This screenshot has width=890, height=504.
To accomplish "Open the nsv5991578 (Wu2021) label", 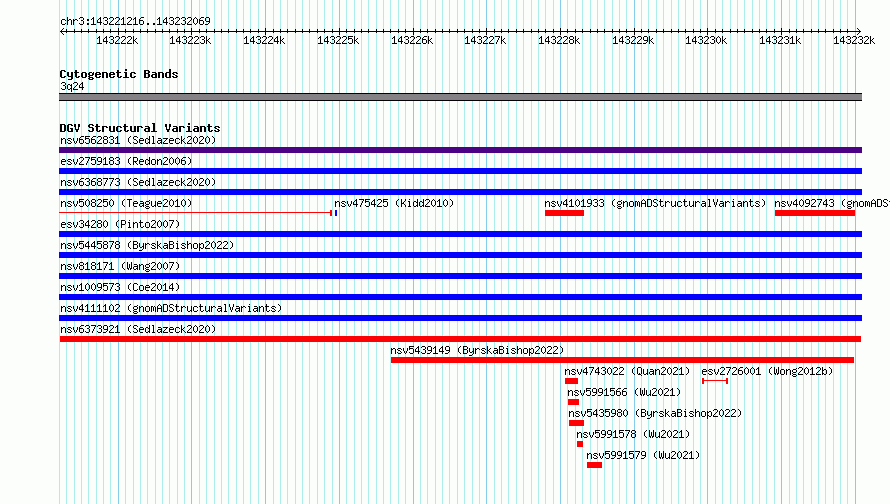I will pyautogui.click(x=633, y=434).
